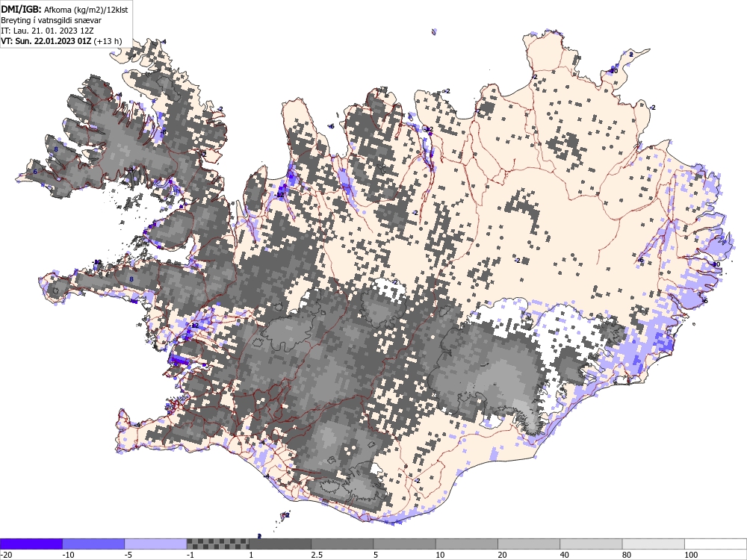Click the deep purple -20 to -10 legend swatch

(31, 544)
